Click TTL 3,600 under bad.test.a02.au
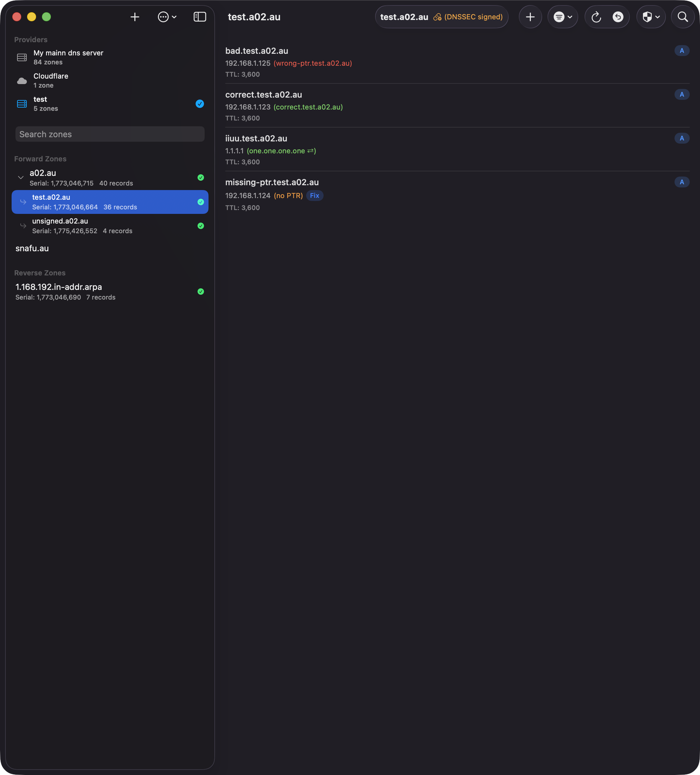This screenshot has height=775, width=700. pyautogui.click(x=242, y=74)
